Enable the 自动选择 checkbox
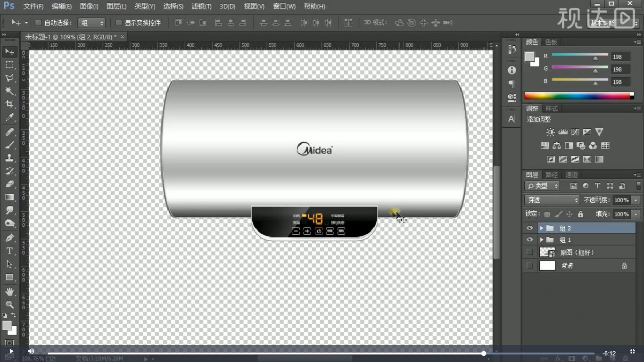This screenshot has width=644, height=362. tap(39, 23)
